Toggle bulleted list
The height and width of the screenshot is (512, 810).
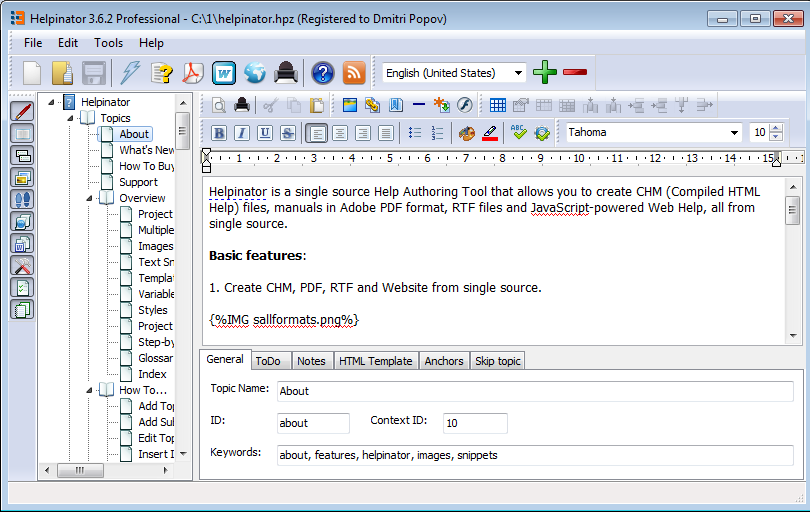click(414, 133)
